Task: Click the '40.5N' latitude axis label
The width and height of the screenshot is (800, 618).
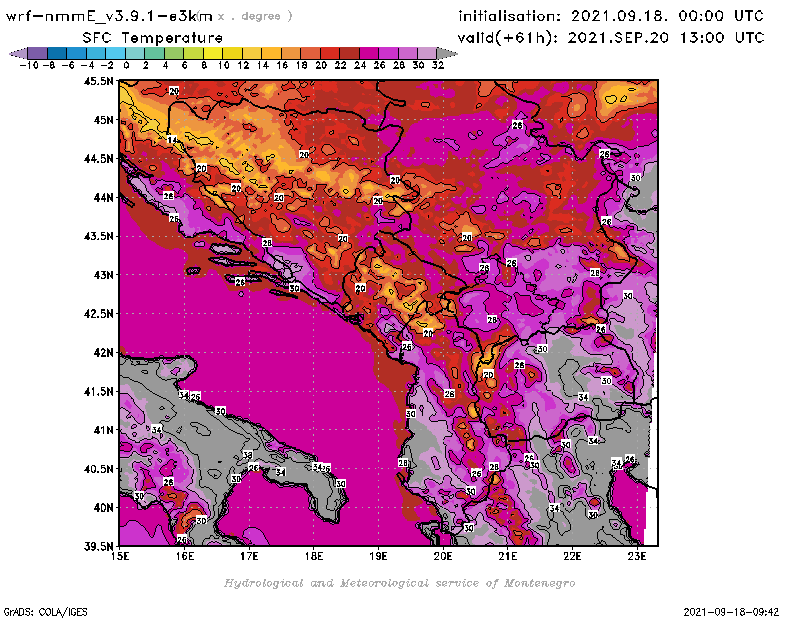Action: 98,469
